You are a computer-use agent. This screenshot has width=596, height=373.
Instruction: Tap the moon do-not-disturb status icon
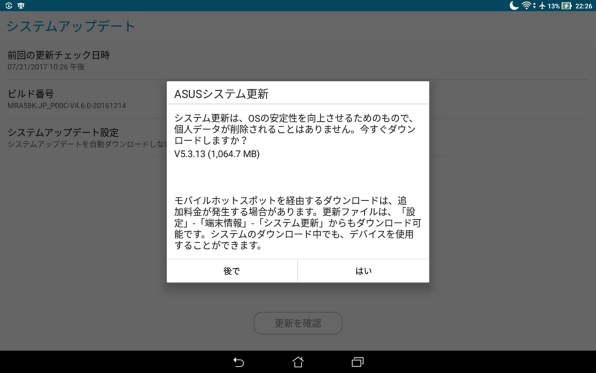pyautogui.click(x=514, y=5)
